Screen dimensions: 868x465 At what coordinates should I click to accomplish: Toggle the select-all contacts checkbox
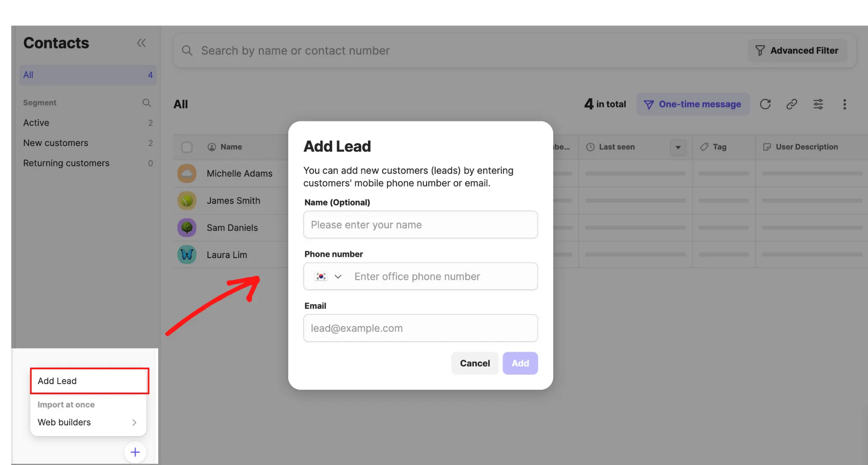tap(186, 147)
